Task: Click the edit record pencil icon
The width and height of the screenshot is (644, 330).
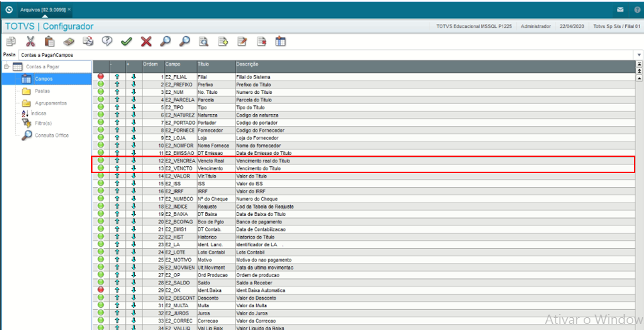Action: [243, 42]
